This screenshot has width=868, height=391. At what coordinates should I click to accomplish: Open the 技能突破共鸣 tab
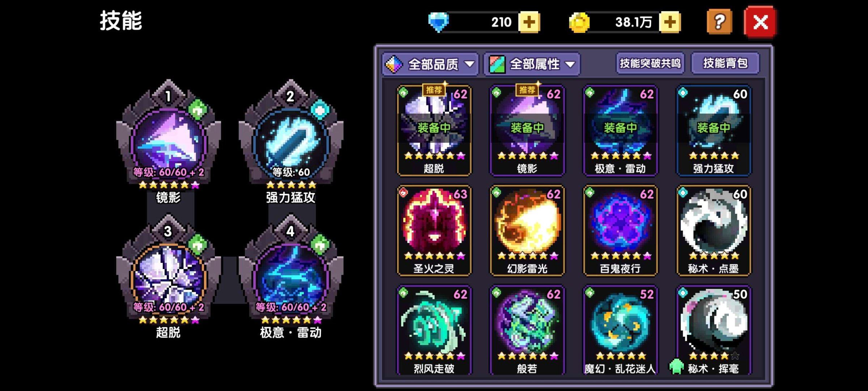650,63
